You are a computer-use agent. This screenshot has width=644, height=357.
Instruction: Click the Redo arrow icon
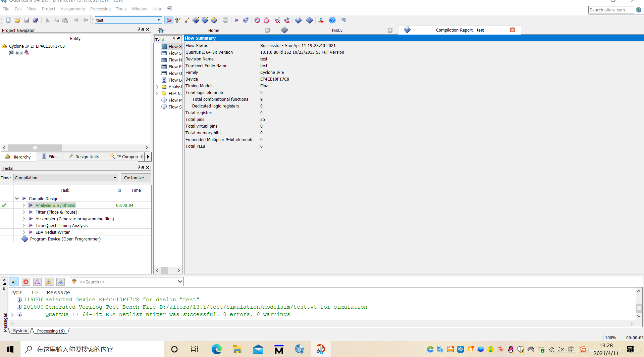click(86, 20)
